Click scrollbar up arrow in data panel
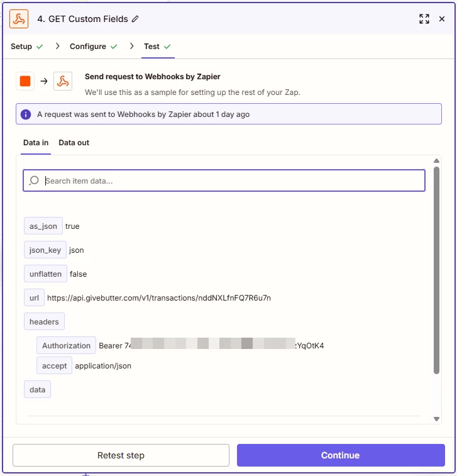This screenshot has width=457, height=476. coord(436,160)
